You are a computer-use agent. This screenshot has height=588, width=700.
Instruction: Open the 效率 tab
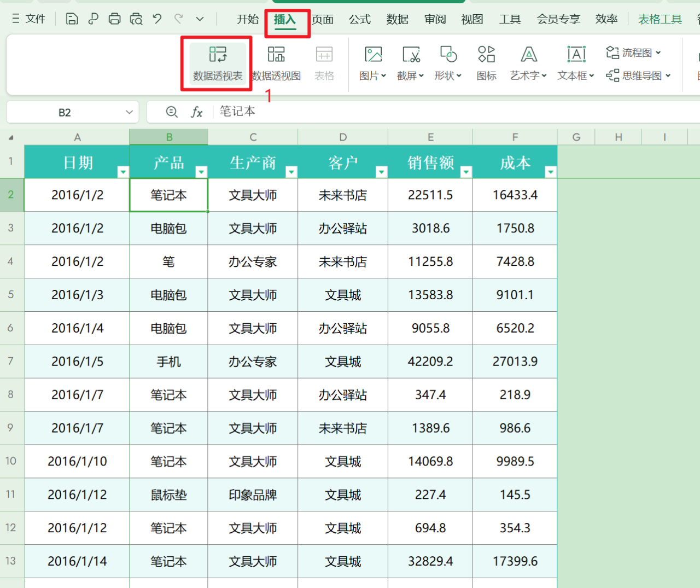pyautogui.click(x=606, y=19)
